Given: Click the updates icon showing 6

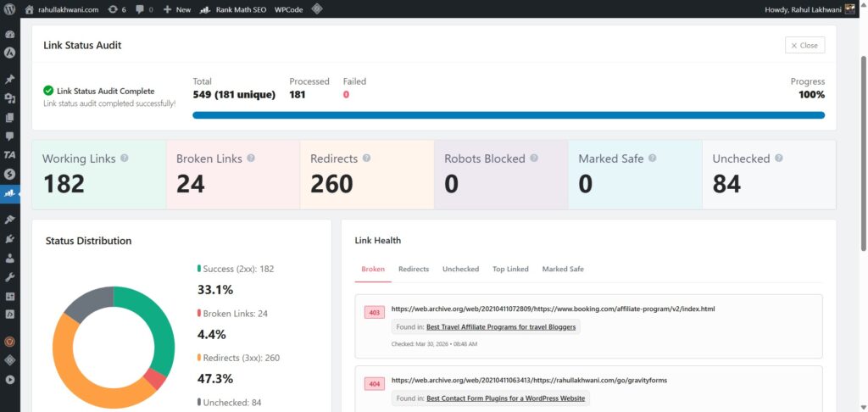Looking at the screenshot, I should pyautogui.click(x=117, y=9).
